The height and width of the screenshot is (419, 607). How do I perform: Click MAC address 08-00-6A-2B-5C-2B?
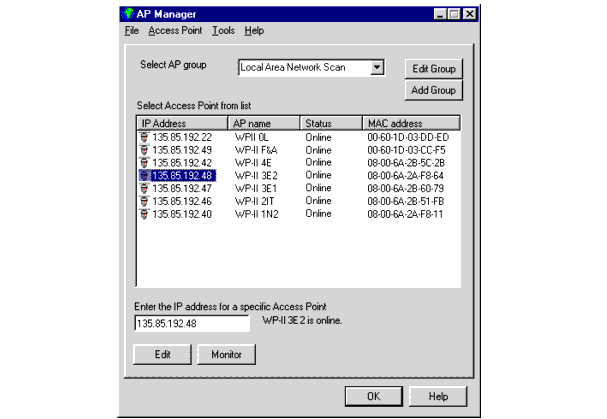[406, 163]
